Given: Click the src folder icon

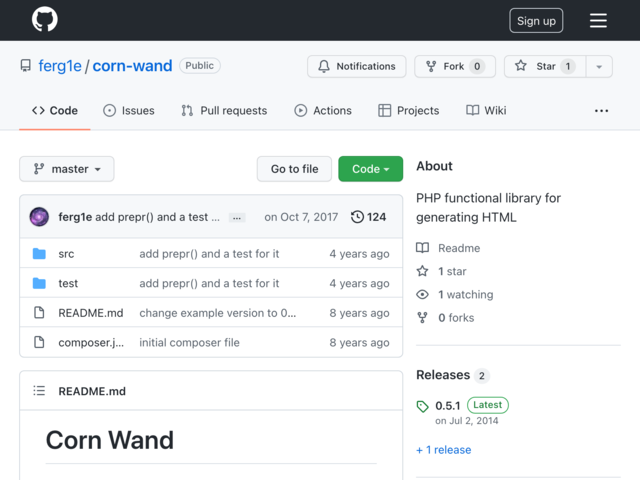Looking at the screenshot, I should pos(39,253).
